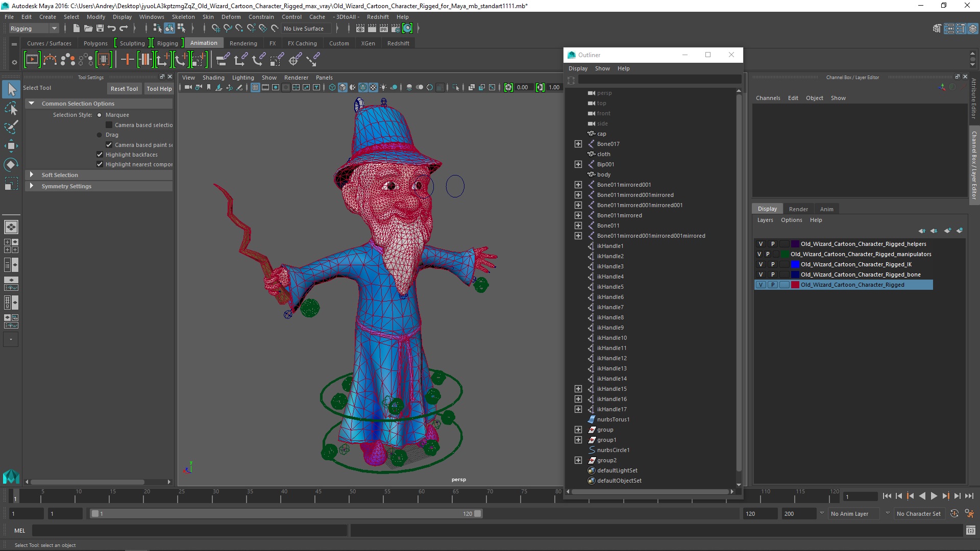Toggle Highlight backfaces checkbox
This screenshot has width=980, height=551.
coord(100,155)
